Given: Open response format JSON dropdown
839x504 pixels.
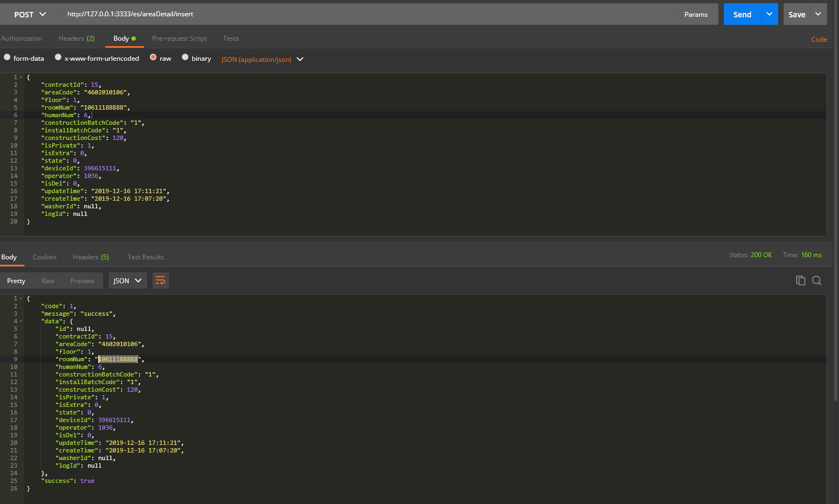Looking at the screenshot, I should (x=128, y=280).
